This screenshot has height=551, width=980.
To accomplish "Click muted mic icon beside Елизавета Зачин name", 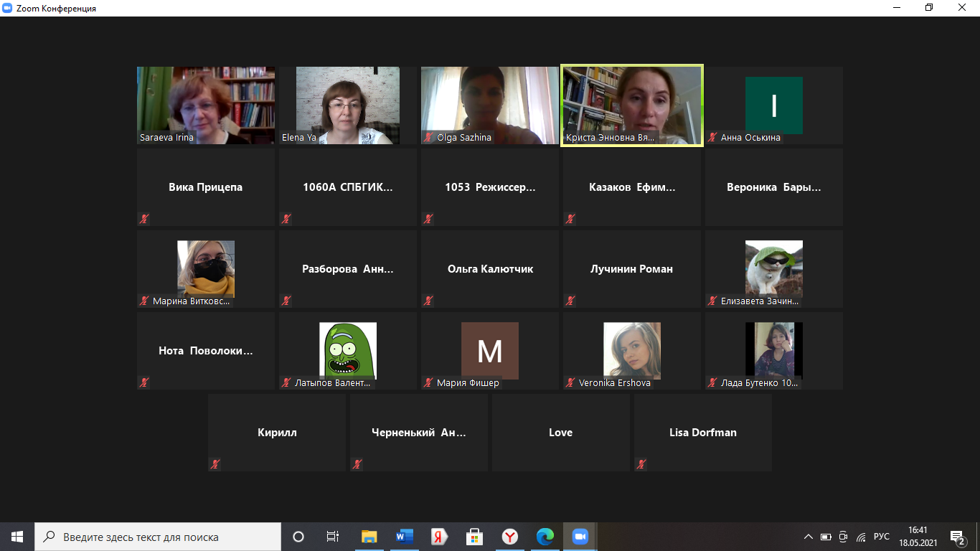I will click(713, 301).
